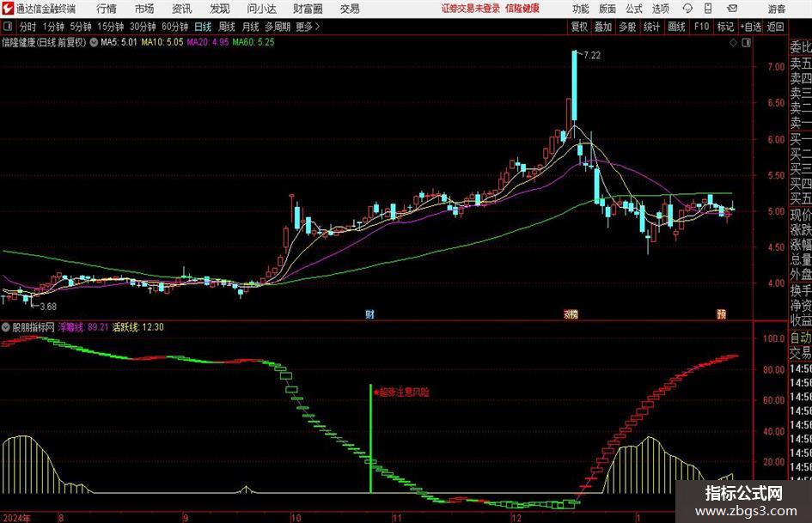Add stock with +自选 button
This screenshot has height=523, width=812.
[x=751, y=27]
